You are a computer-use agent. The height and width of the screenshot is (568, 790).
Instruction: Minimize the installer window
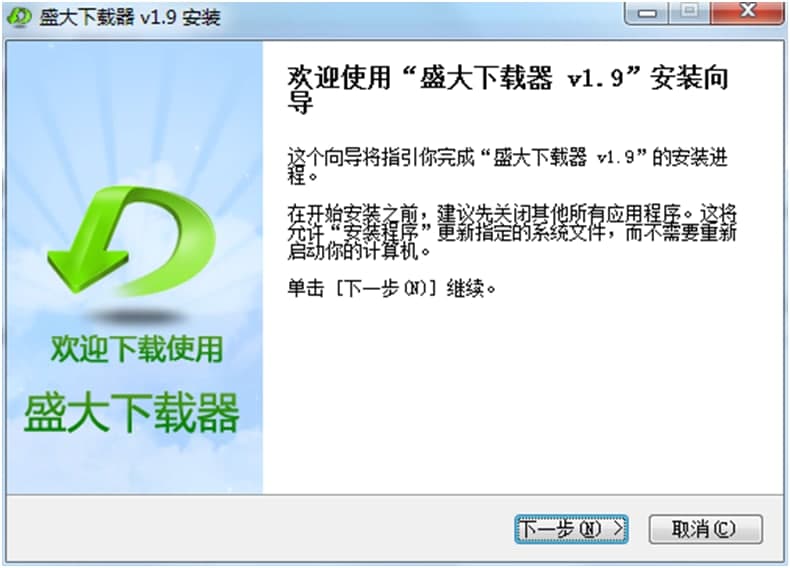click(646, 12)
